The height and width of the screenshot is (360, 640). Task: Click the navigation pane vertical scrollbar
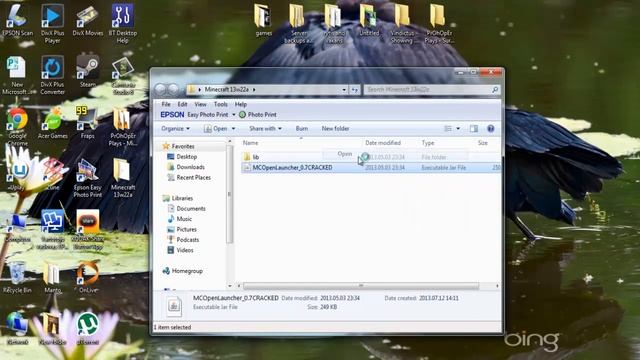[x=230, y=194]
